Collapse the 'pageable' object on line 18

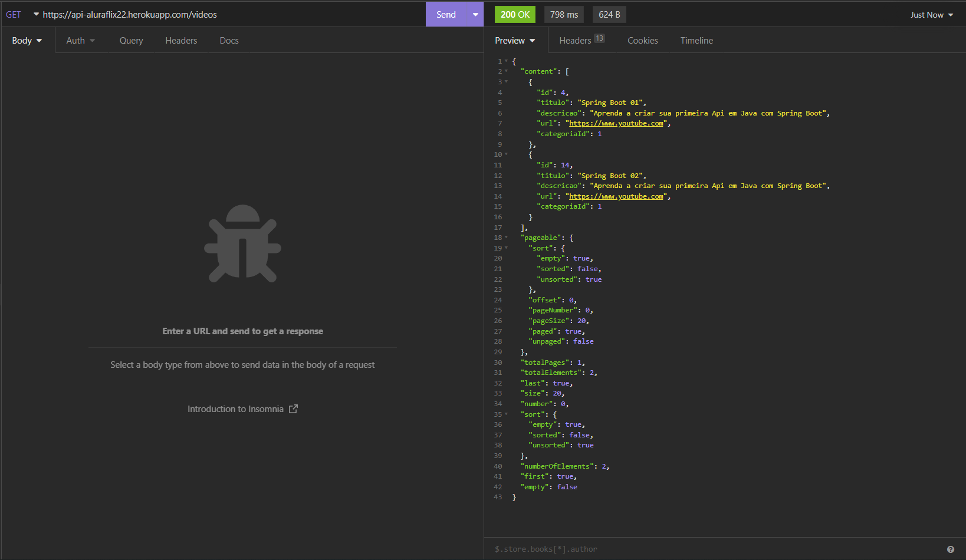tap(505, 238)
